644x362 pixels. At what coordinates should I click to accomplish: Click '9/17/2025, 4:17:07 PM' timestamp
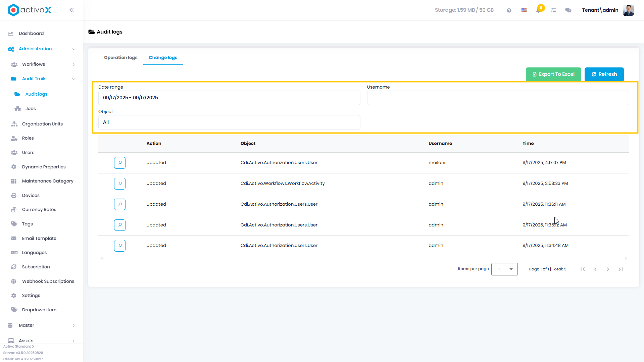click(x=544, y=162)
